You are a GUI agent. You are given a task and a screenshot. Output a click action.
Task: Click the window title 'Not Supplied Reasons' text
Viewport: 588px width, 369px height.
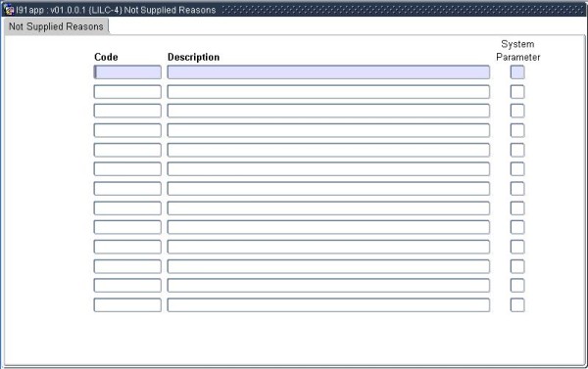(x=170, y=10)
